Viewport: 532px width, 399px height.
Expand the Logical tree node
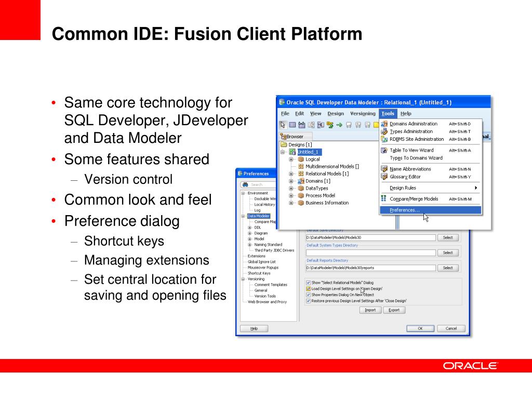291,159
